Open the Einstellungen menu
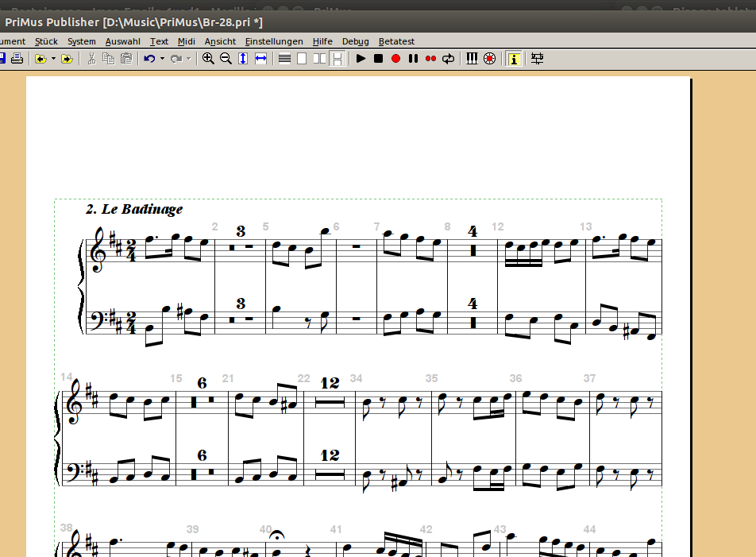The width and height of the screenshot is (756, 557). pyautogui.click(x=274, y=41)
